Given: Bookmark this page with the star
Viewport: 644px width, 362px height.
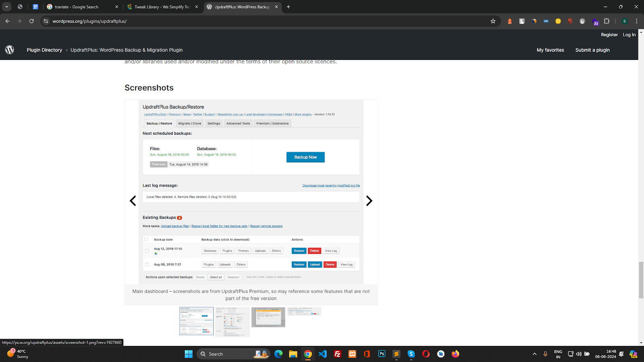Looking at the screenshot, I should (493, 21).
